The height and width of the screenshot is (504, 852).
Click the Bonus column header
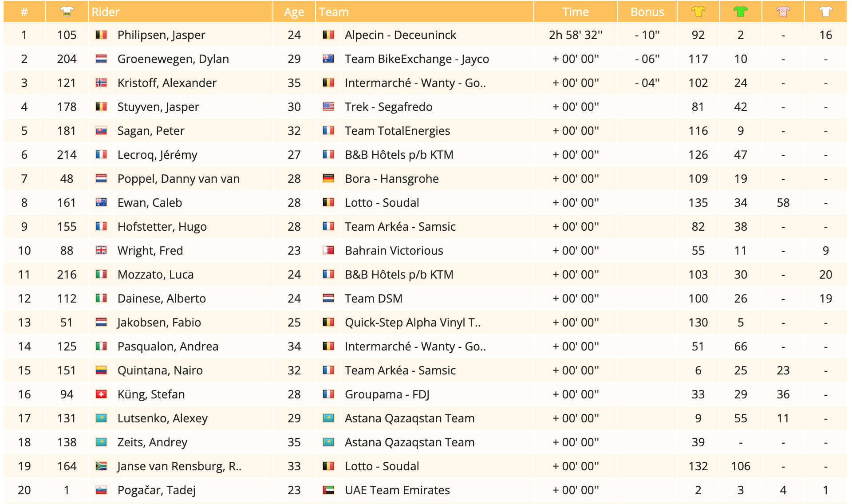[x=647, y=12]
